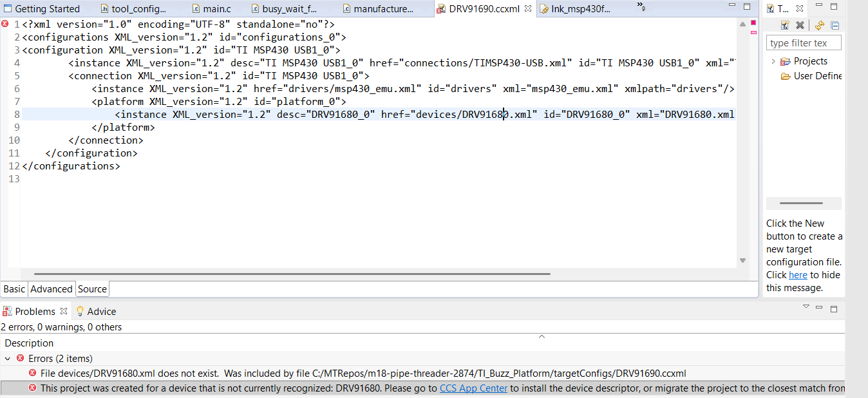Open the CCS App Center link
This screenshot has width=868, height=398.
click(x=473, y=388)
